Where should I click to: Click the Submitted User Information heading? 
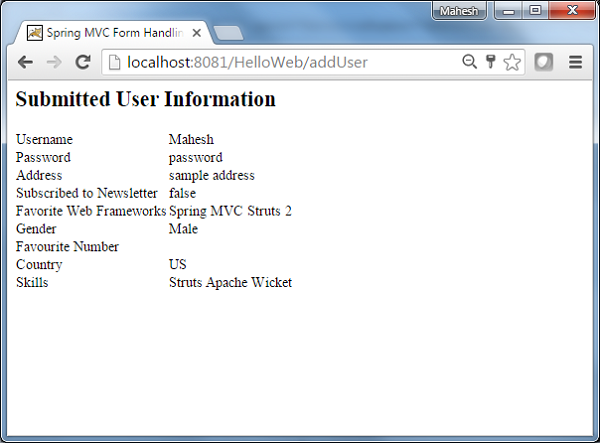pos(146,99)
